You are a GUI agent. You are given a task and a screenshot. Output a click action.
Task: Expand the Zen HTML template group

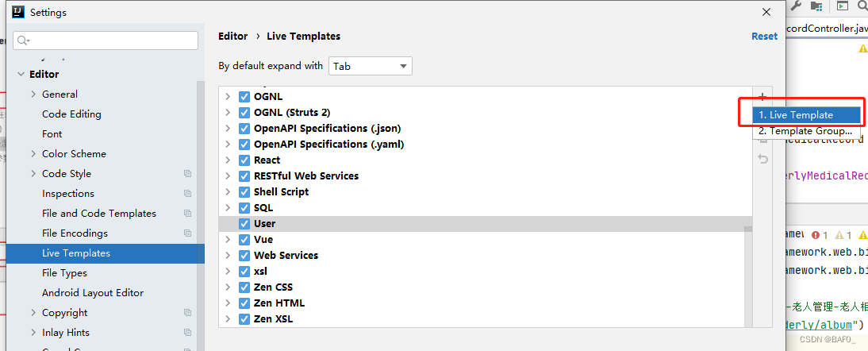(228, 303)
